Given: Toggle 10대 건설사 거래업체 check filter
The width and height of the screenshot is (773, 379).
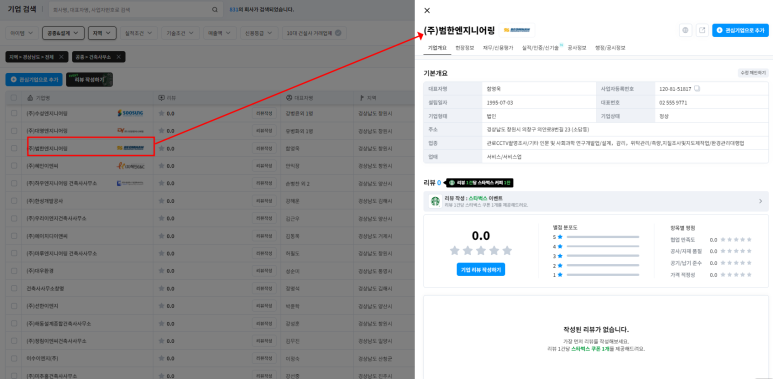Looking at the screenshot, I should [314, 33].
